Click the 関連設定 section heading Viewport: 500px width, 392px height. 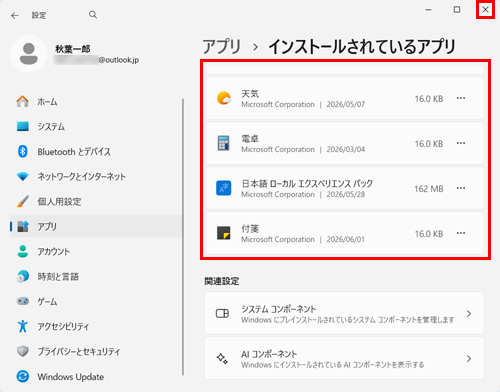[x=222, y=281]
